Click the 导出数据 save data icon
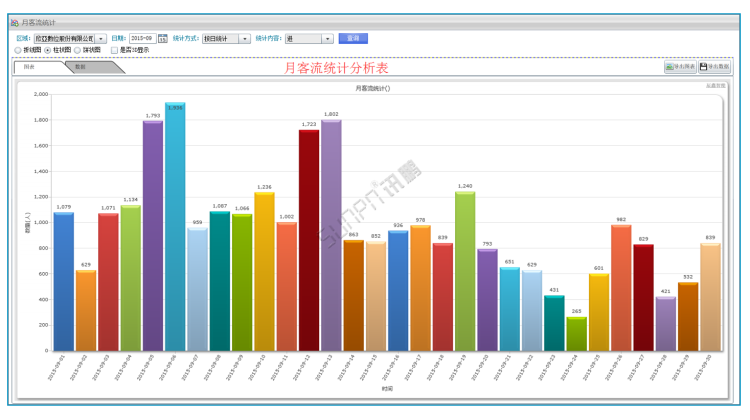The image size is (750, 420). pyautogui.click(x=703, y=67)
